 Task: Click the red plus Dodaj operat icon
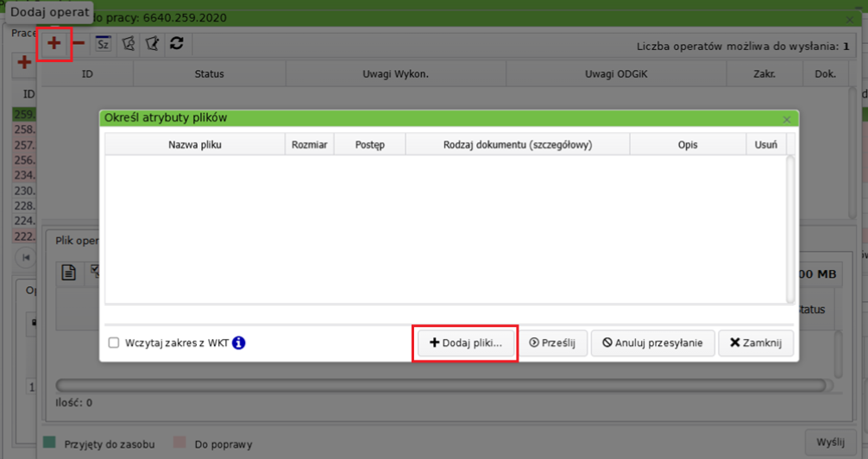pyautogui.click(x=53, y=44)
